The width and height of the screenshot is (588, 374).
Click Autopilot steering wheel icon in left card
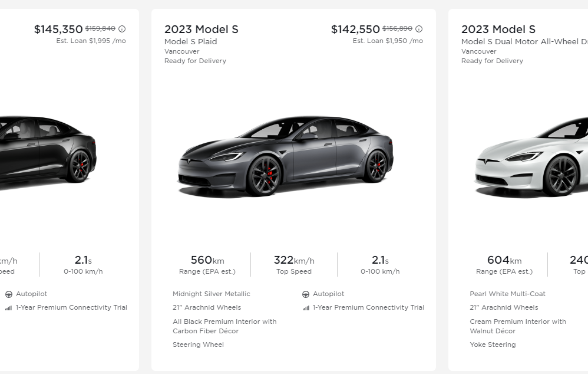9,294
